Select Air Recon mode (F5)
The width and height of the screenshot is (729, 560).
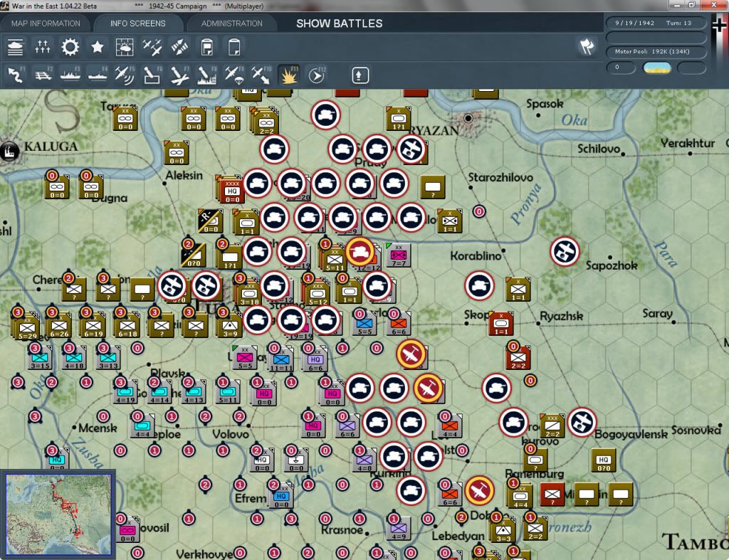125,75
